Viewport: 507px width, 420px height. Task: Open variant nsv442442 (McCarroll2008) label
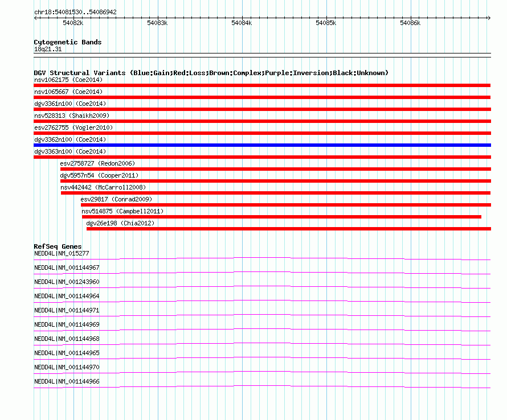(x=103, y=187)
